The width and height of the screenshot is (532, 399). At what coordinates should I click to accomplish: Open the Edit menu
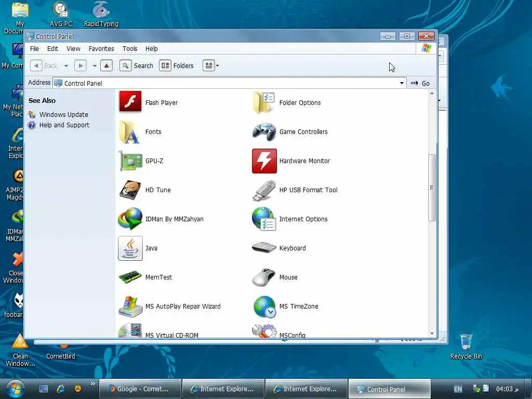pos(52,48)
